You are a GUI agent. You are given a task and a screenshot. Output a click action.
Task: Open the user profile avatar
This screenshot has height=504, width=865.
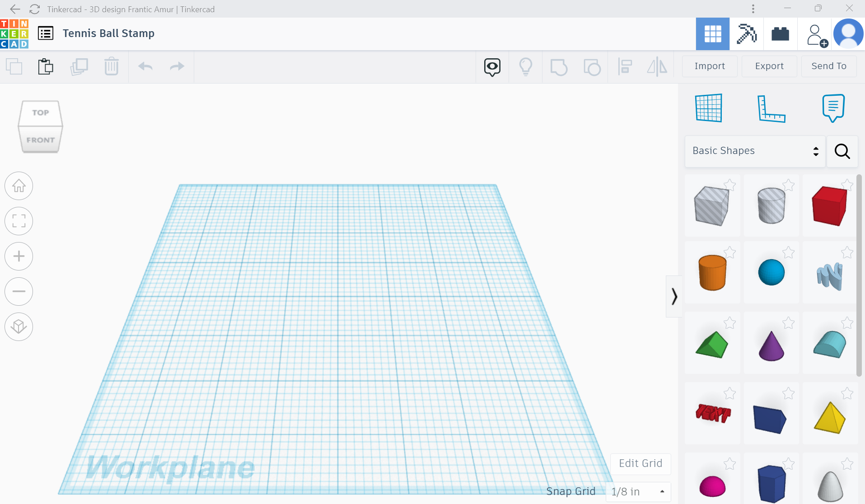click(848, 34)
